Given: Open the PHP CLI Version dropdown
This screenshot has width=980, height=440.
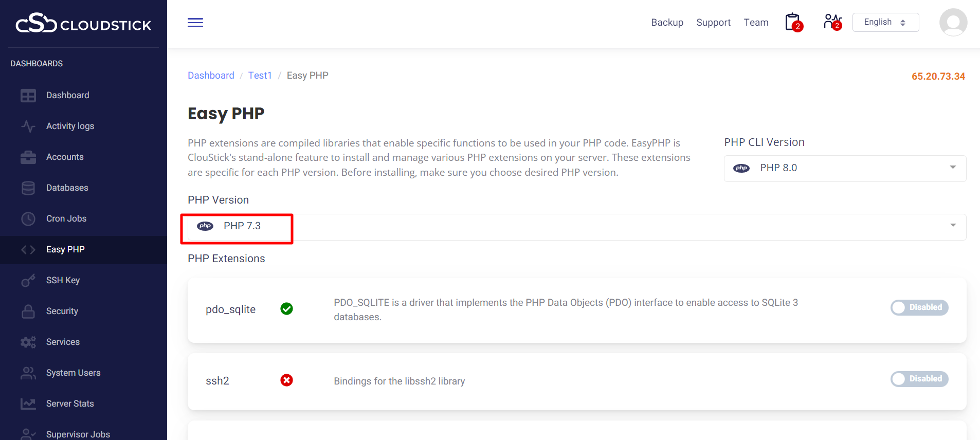Looking at the screenshot, I should pos(845,168).
